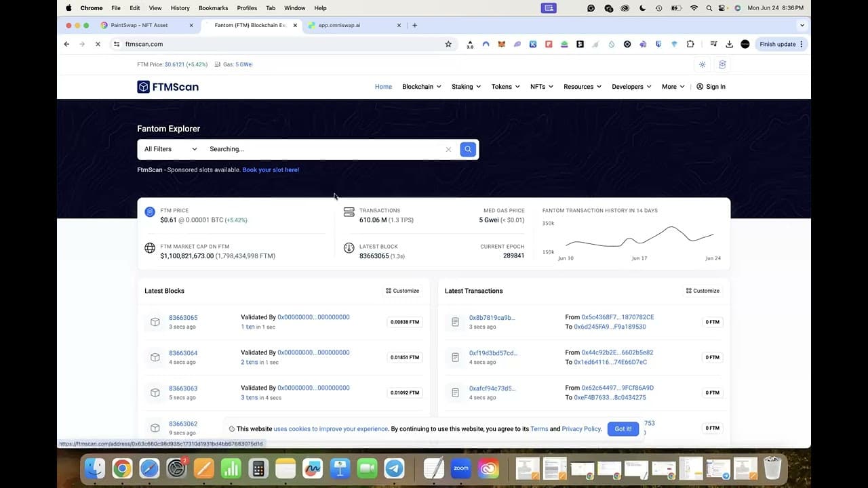The height and width of the screenshot is (488, 868).
Task: Click the 5 GWei gas price link
Action: (244, 64)
